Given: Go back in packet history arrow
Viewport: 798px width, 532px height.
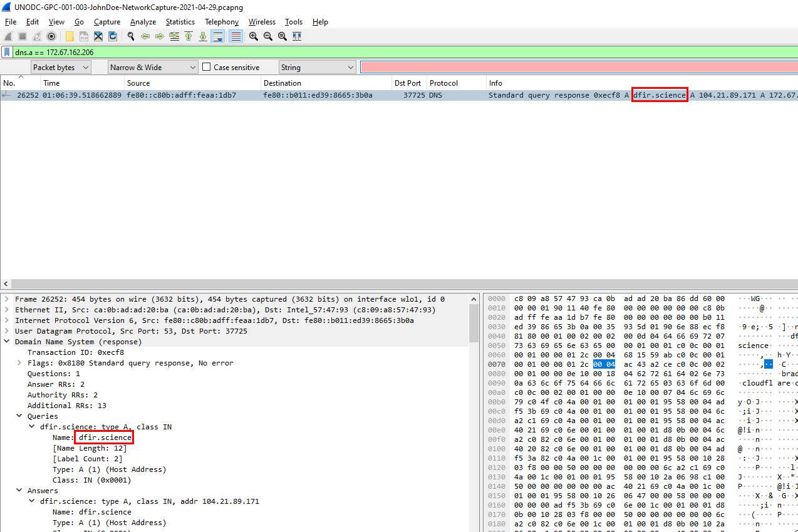Looking at the screenshot, I should (x=145, y=36).
